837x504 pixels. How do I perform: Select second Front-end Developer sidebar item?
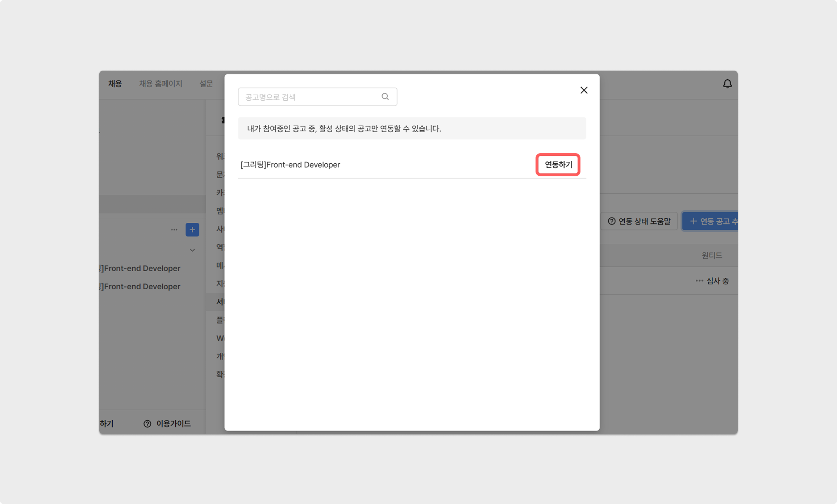pos(142,286)
